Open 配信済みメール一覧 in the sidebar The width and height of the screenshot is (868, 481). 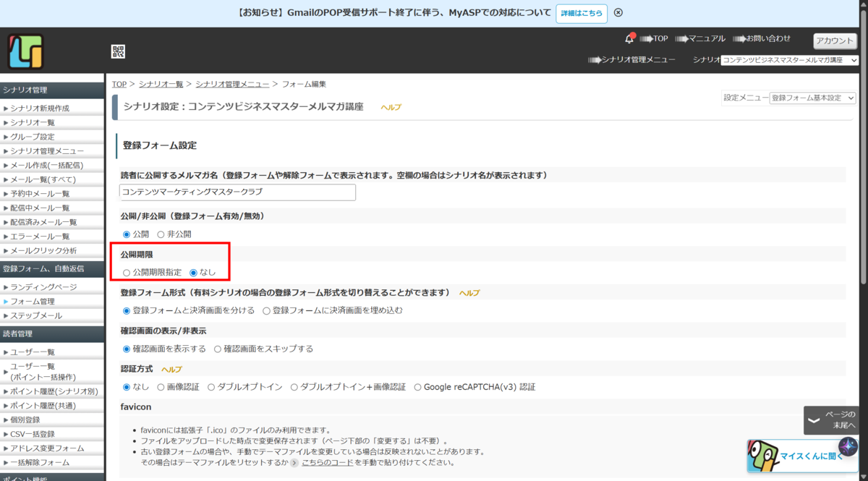tap(43, 222)
